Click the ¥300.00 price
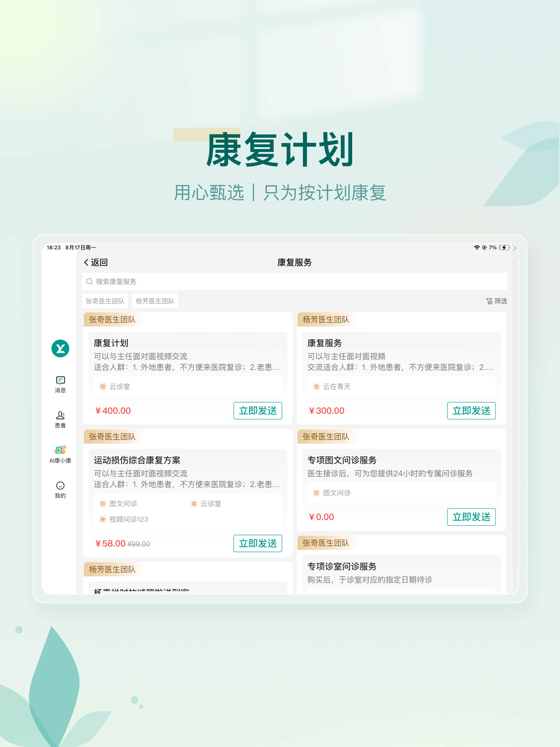 pos(326,411)
